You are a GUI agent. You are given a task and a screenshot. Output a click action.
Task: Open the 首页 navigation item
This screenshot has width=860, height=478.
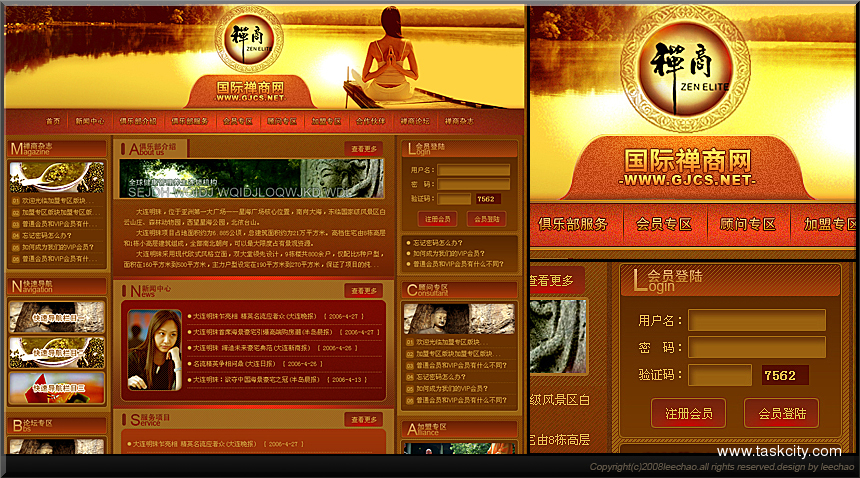(53, 121)
